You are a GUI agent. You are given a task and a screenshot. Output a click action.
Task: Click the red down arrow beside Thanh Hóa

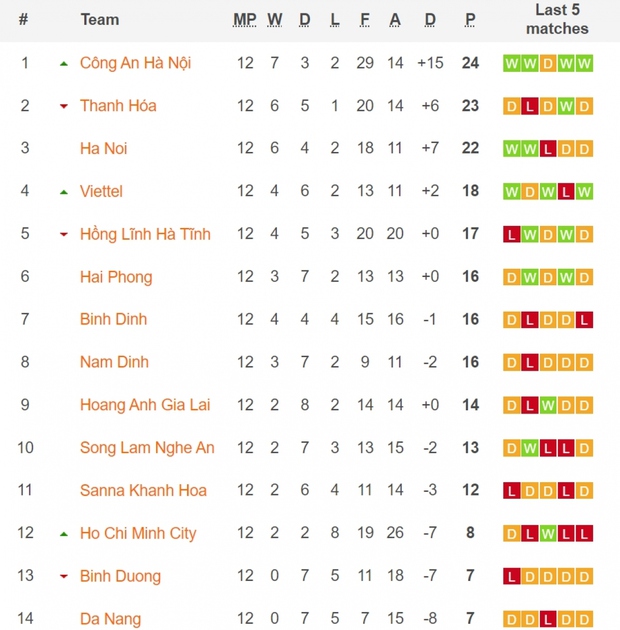(64, 106)
